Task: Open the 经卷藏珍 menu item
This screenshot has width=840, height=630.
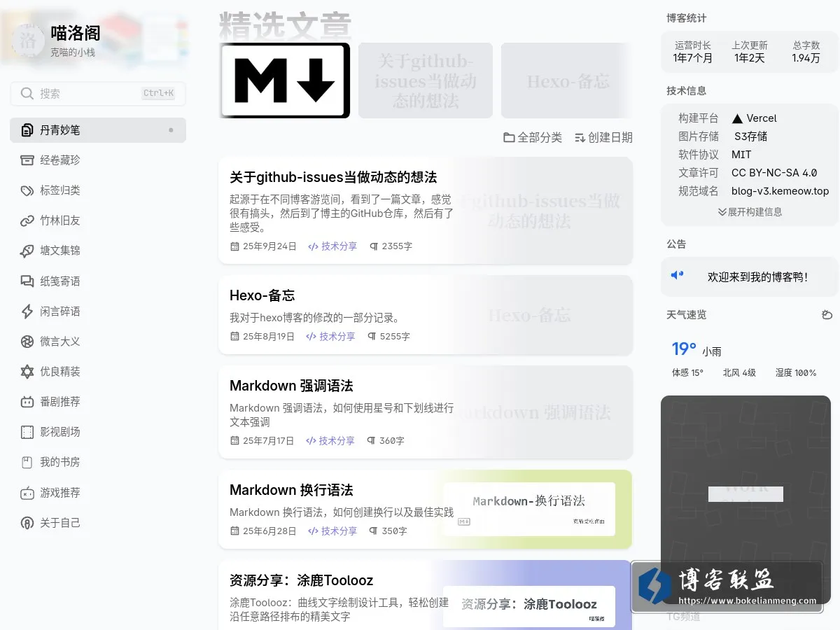Action: (x=98, y=160)
